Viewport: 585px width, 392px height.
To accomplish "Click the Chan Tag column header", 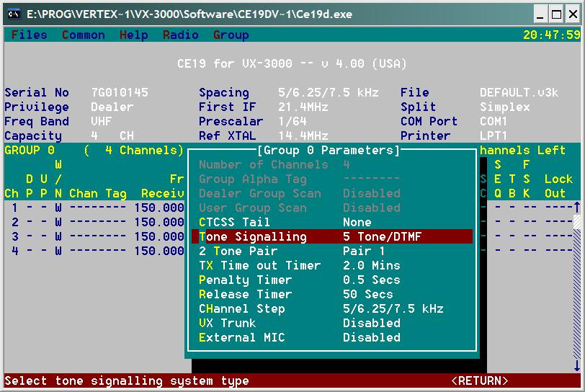I will (x=98, y=193).
